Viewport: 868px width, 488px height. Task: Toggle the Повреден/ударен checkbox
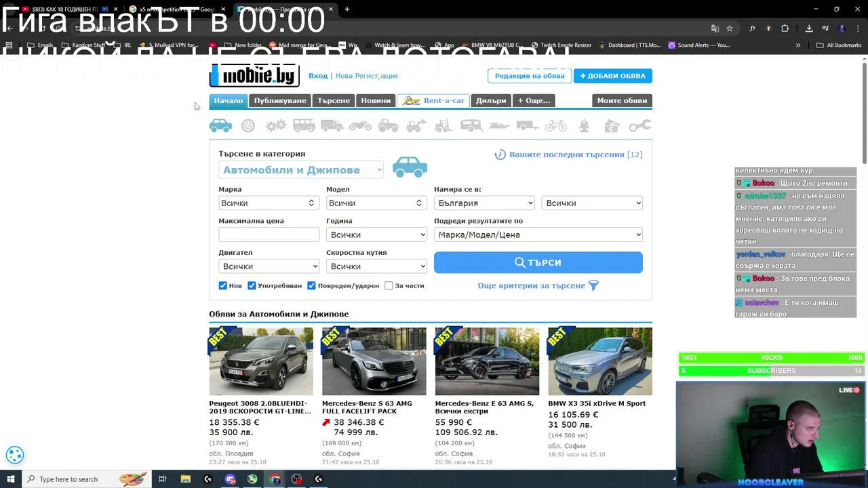click(x=311, y=285)
